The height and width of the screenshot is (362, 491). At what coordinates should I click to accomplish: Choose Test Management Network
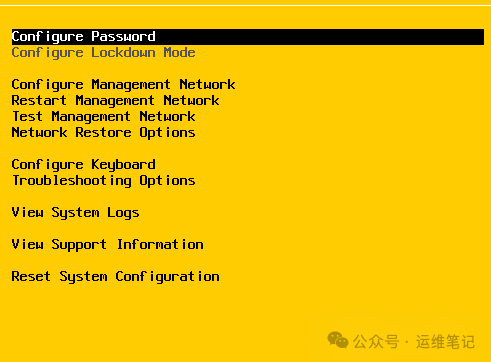coord(104,117)
